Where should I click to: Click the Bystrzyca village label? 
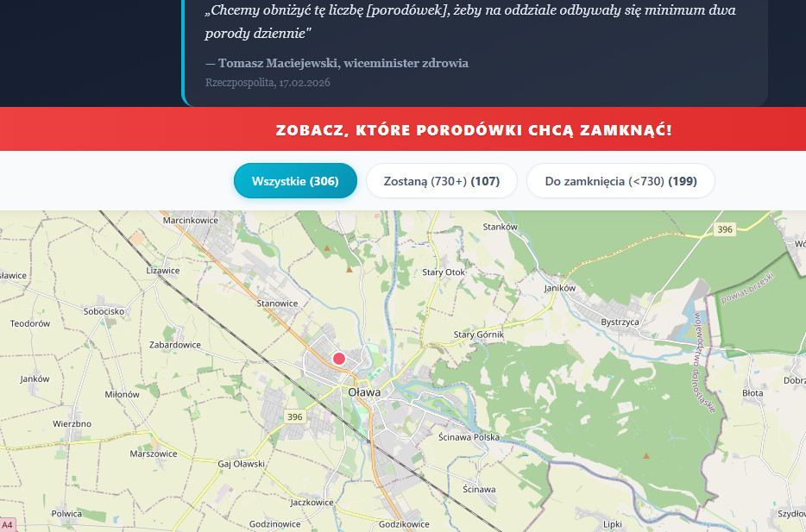tap(620, 322)
